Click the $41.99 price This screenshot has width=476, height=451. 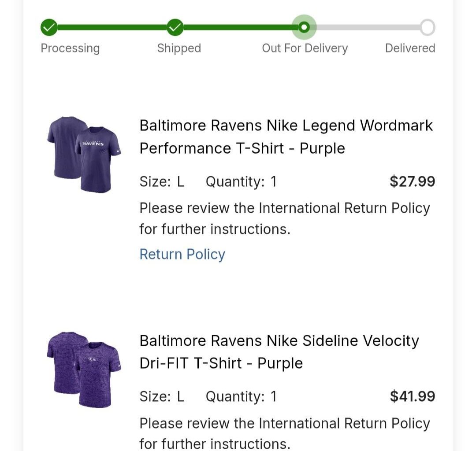coord(412,396)
